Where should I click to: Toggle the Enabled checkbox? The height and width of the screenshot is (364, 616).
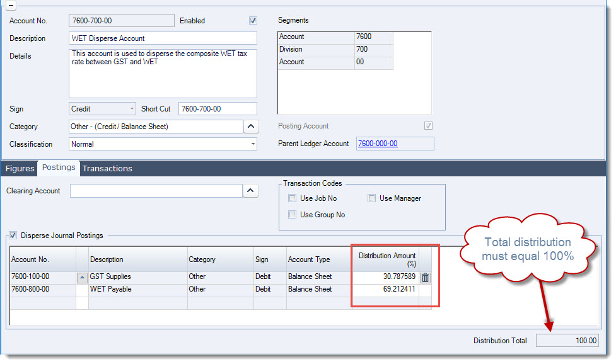(x=253, y=20)
